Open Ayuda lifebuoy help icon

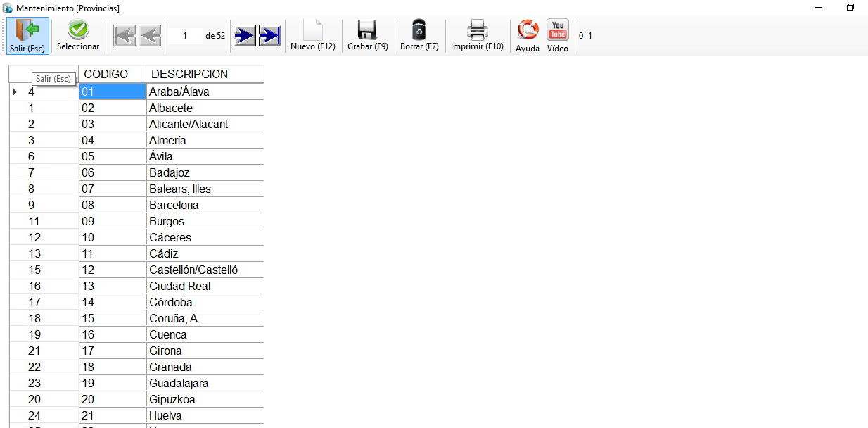click(x=528, y=35)
